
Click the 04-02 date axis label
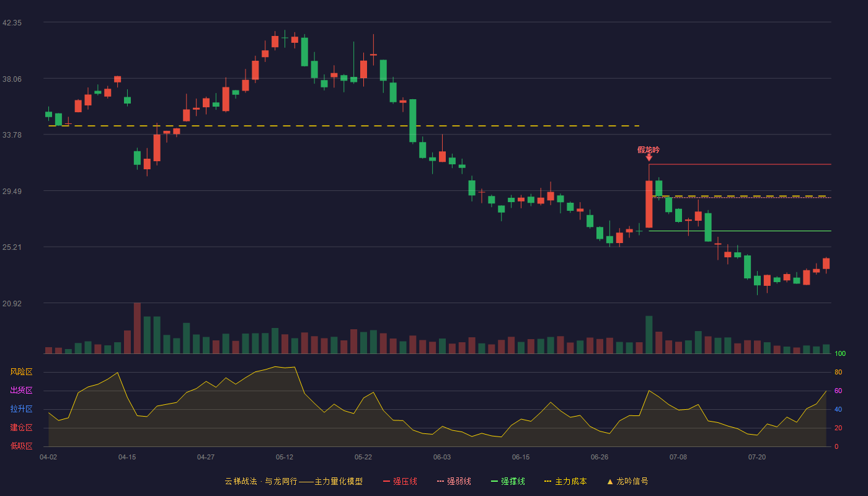pos(48,457)
